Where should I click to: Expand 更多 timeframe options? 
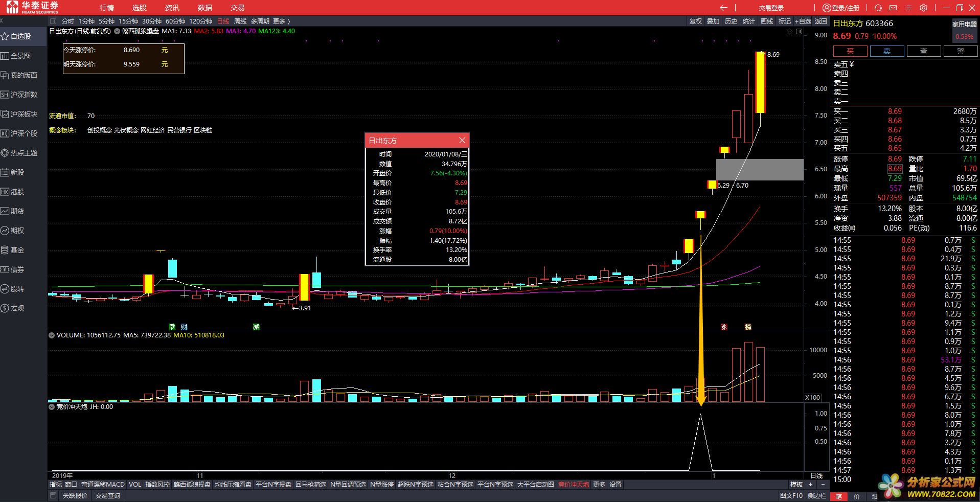pyautogui.click(x=281, y=21)
